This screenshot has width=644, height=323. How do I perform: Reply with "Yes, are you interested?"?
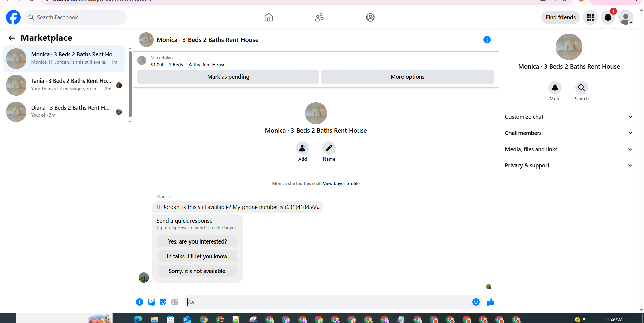coord(198,241)
